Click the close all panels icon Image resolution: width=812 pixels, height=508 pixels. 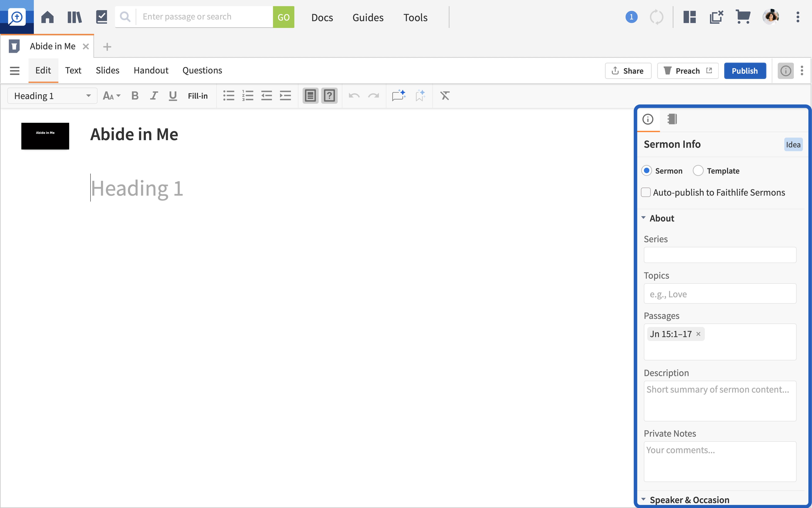coord(716,17)
